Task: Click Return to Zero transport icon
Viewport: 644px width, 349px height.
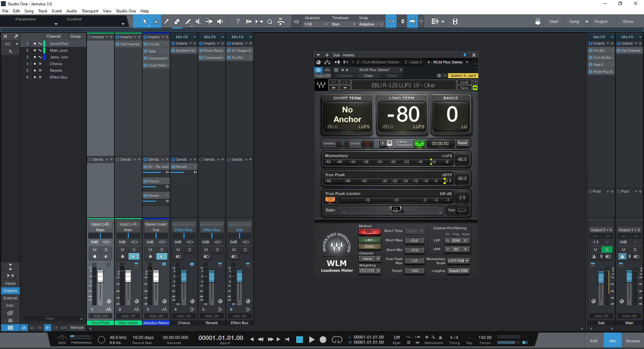Action: click(287, 339)
